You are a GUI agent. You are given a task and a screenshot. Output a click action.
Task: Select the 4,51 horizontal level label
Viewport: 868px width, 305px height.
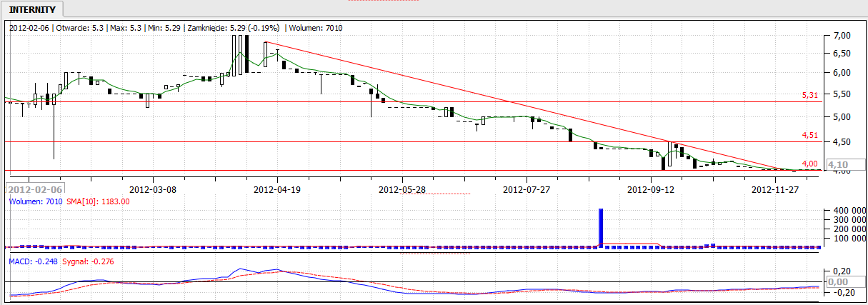pos(809,134)
